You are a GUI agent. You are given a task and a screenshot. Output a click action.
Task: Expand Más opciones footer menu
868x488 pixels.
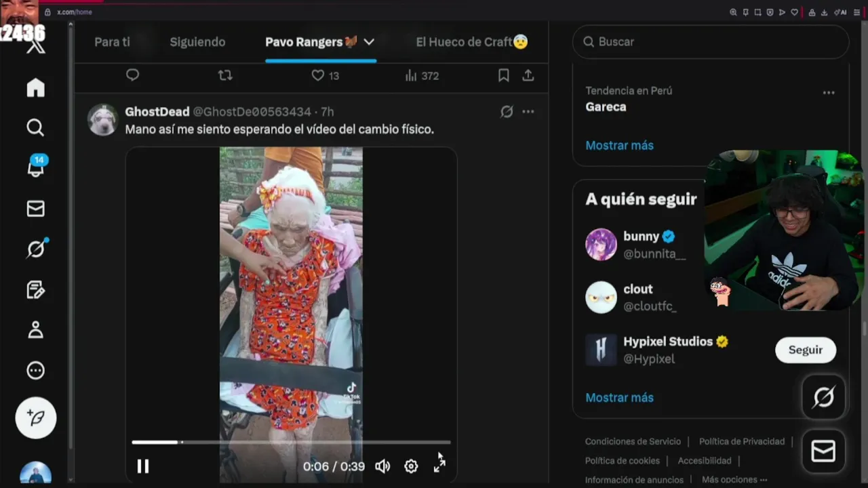(x=734, y=480)
